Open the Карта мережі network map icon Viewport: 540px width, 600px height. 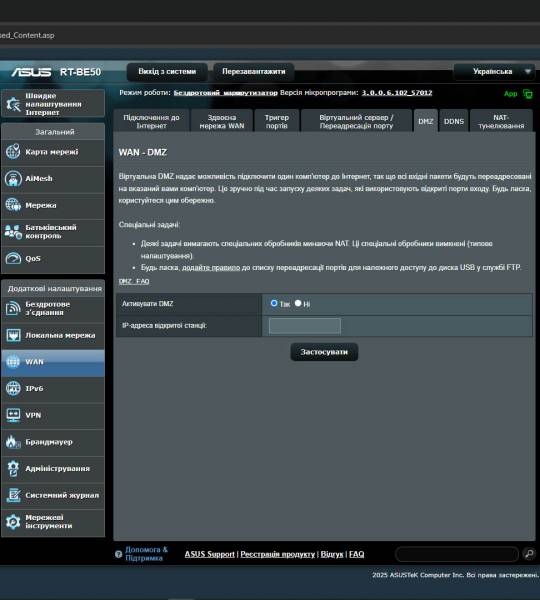(x=13, y=152)
